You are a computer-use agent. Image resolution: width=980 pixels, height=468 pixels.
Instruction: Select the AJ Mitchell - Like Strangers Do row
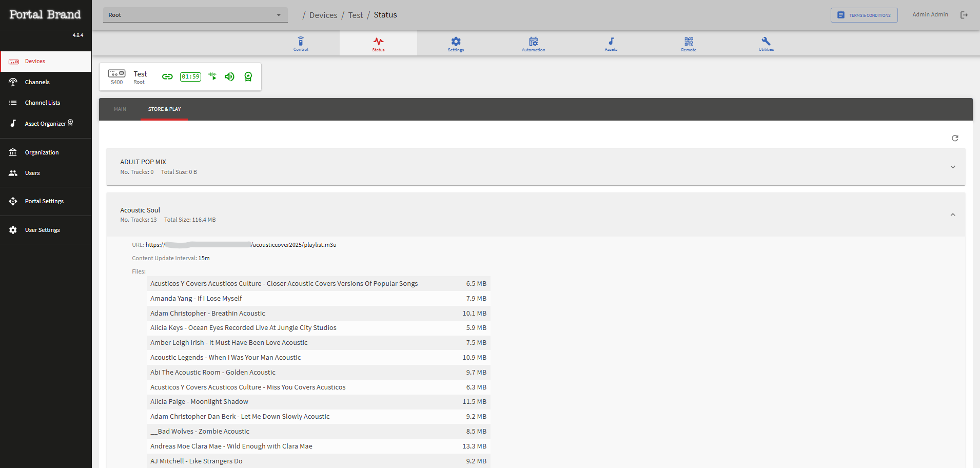point(318,461)
